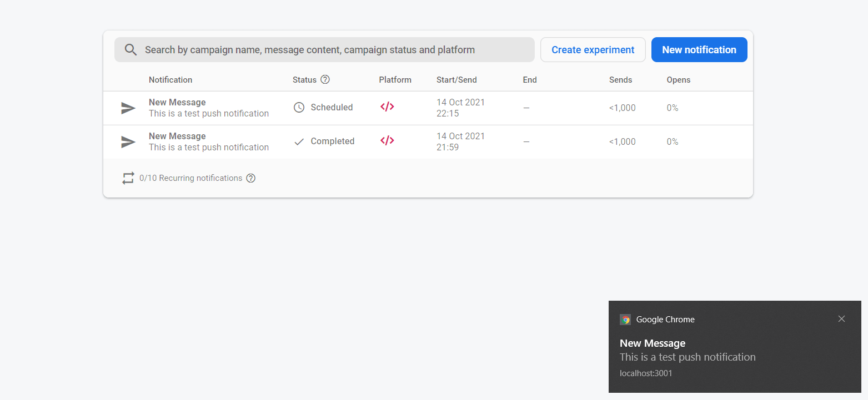Click Opens 0% in the Completed row
The image size is (868, 400).
pyautogui.click(x=673, y=142)
